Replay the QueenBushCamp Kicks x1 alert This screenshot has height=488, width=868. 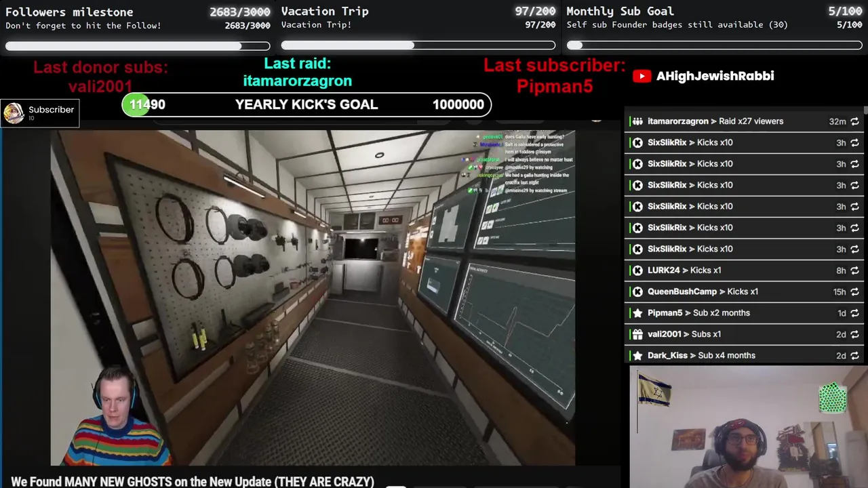click(x=854, y=291)
